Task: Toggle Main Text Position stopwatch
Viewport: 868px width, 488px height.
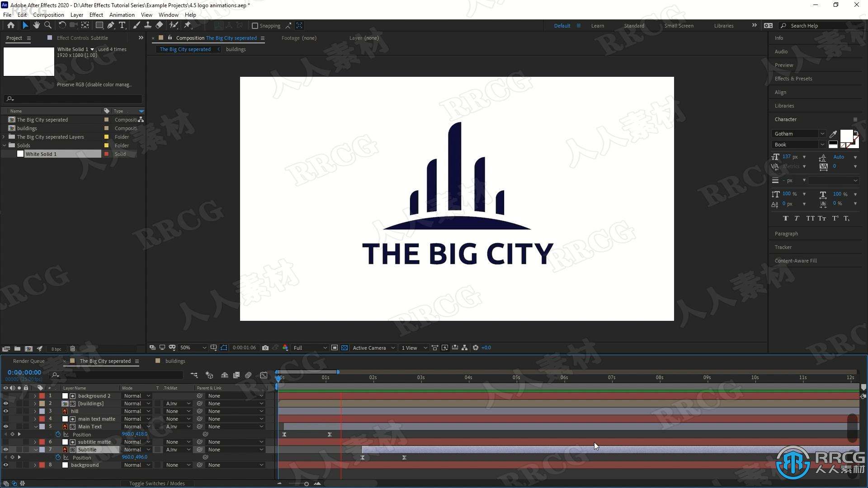Action: (58, 434)
